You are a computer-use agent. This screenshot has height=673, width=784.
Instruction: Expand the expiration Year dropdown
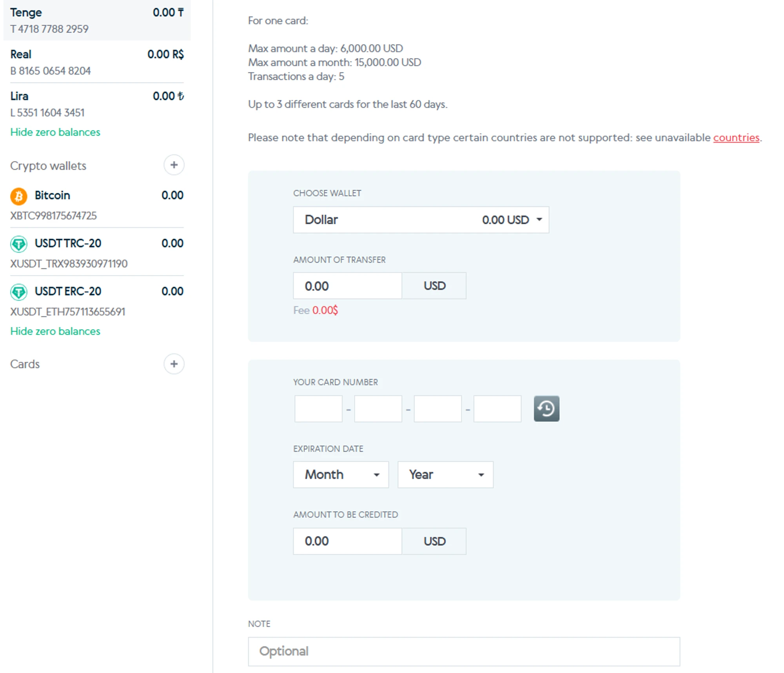(x=445, y=475)
